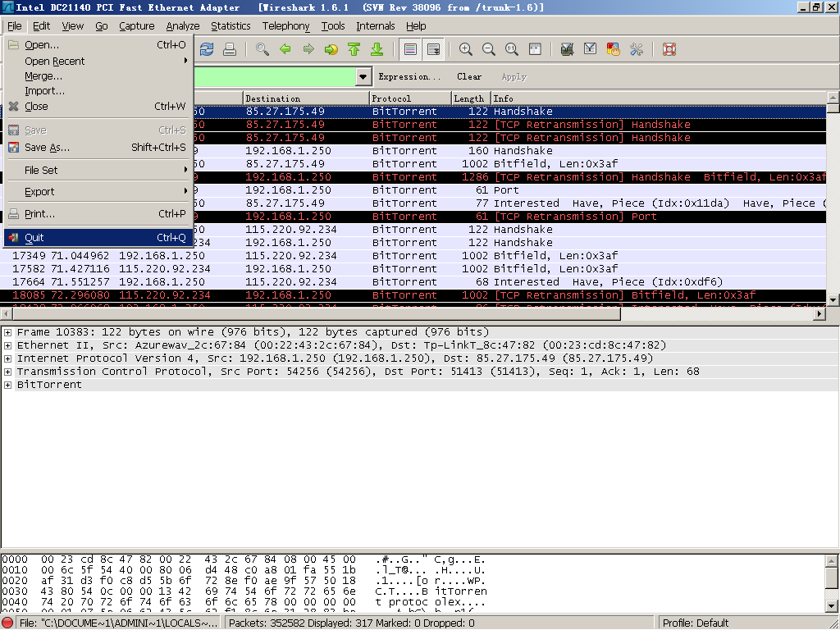Image resolution: width=840 pixels, height=630 pixels.
Task: Select packet 17349 Bitfield row
Action: [x=413, y=256]
